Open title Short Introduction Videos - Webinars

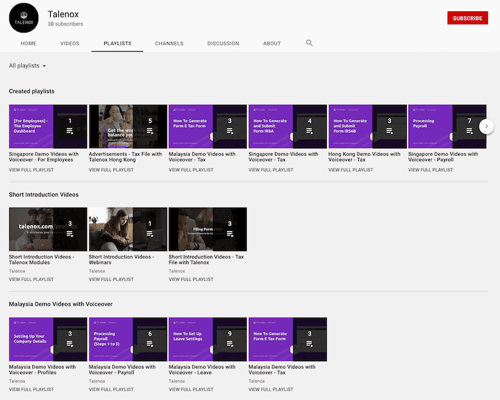tap(121, 260)
